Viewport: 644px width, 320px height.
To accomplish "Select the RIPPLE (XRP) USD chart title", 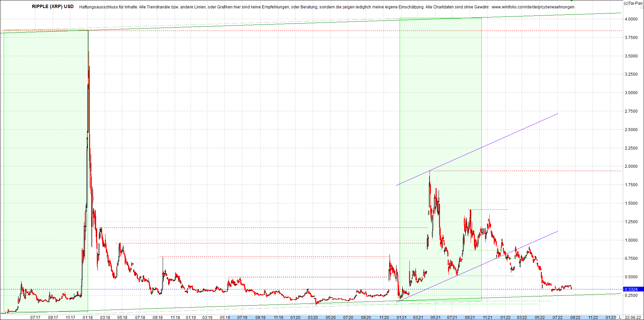I will (53, 6).
